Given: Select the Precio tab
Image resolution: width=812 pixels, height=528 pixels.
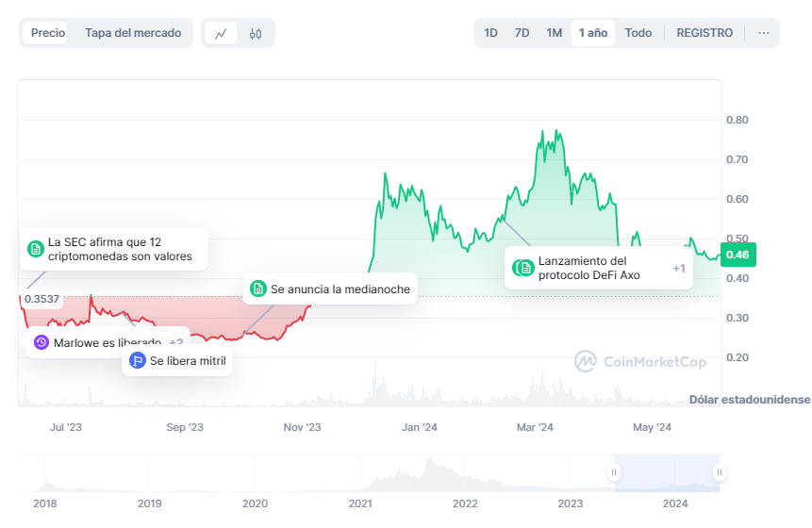Looking at the screenshot, I should tap(48, 33).
